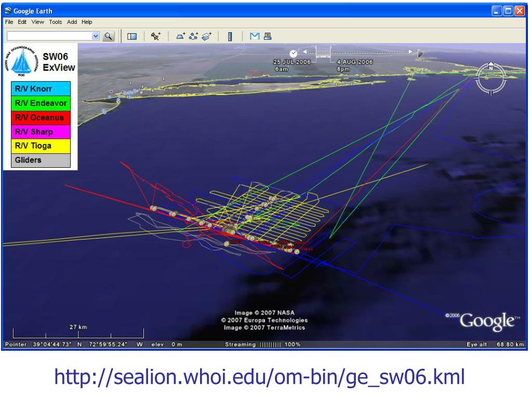This screenshot has width=532, height=399.
Task: Click the "elev 0 m" status readout
Action: point(167,344)
